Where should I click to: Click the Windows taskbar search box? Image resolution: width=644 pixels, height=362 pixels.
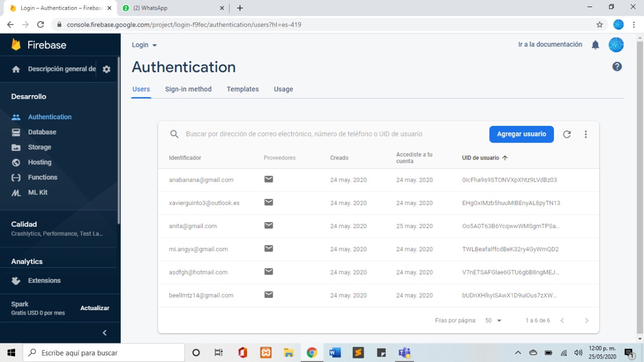[103, 353]
